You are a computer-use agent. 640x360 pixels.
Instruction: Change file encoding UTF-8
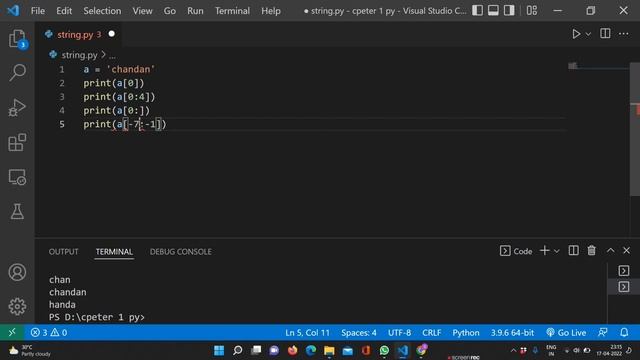399,333
